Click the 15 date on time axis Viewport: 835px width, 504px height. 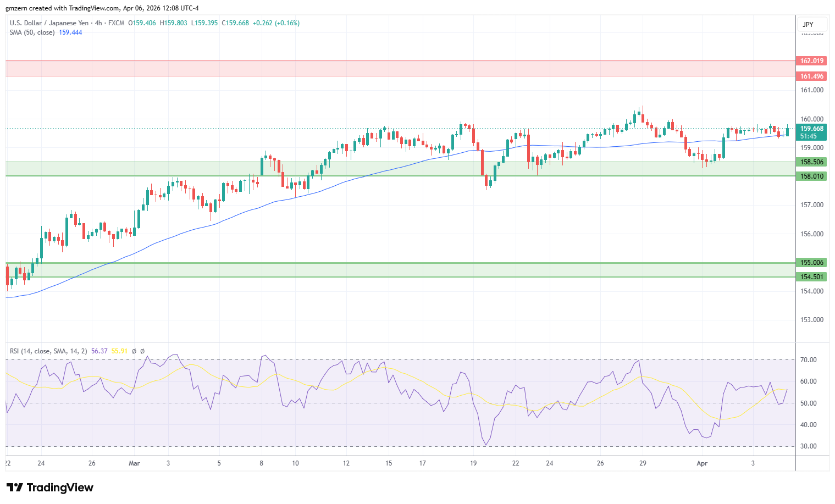point(389,463)
